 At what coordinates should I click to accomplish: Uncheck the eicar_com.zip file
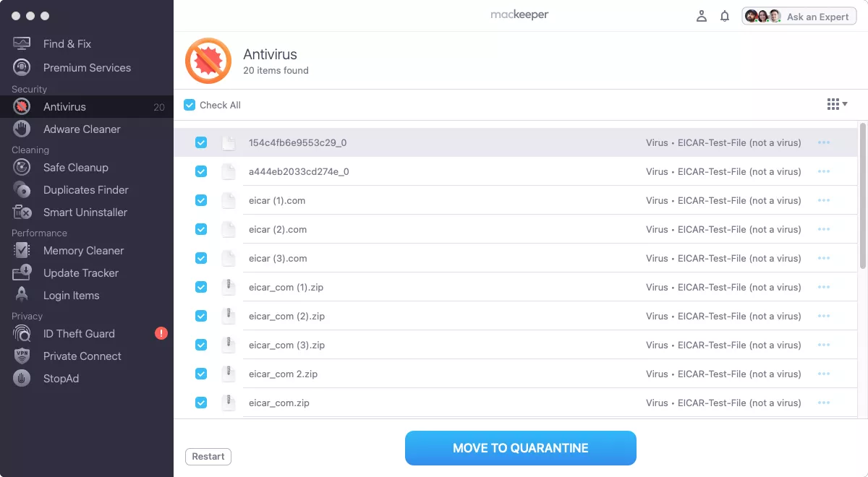(x=201, y=403)
